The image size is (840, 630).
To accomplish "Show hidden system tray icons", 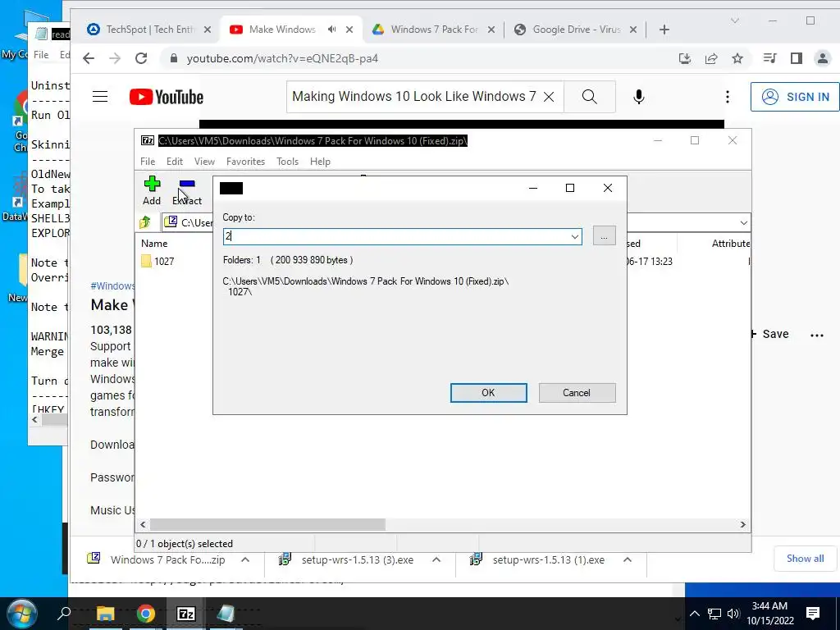I will click(x=694, y=614).
